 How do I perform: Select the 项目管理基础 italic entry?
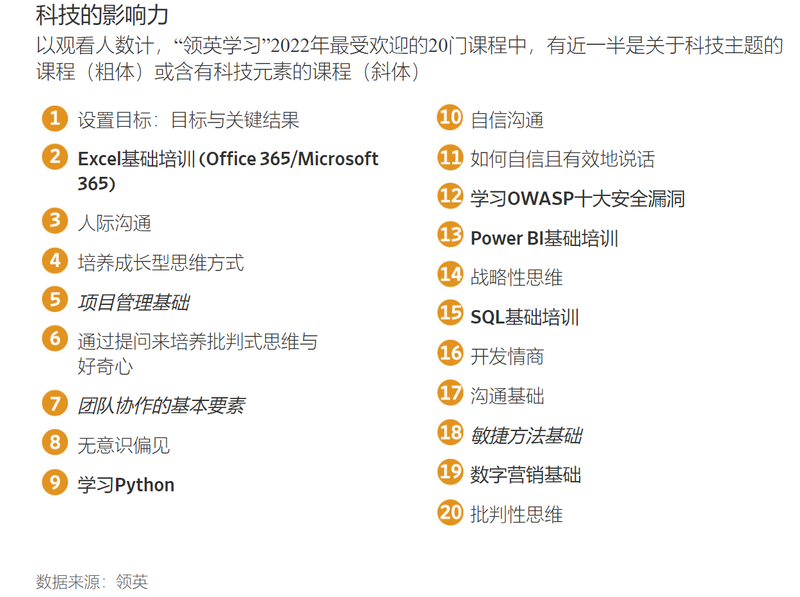pos(134,303)
